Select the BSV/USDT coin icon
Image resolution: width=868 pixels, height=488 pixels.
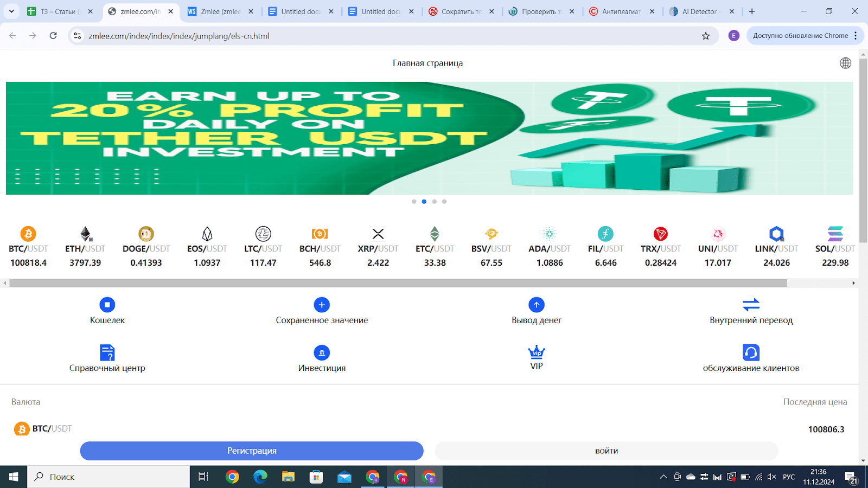[x=492, y=234]
